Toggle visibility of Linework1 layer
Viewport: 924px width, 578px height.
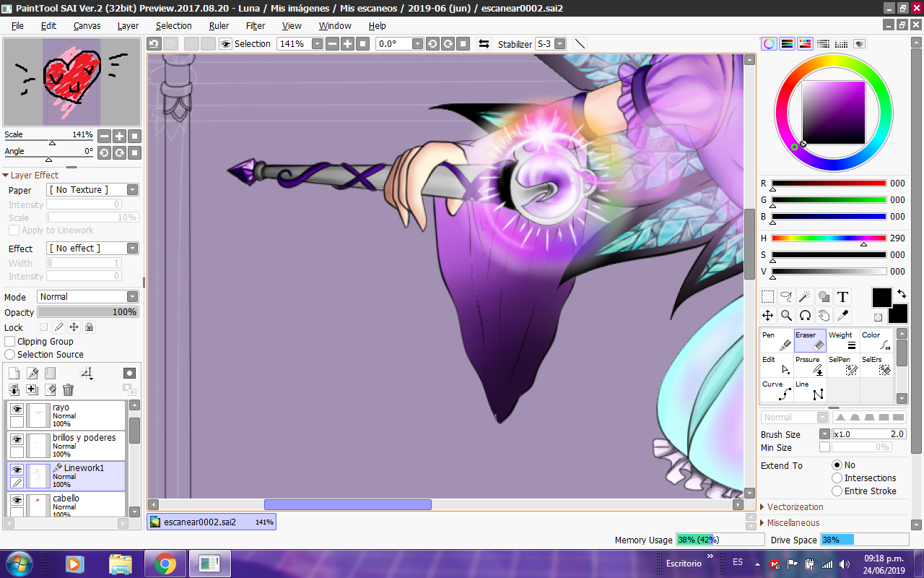17,470
